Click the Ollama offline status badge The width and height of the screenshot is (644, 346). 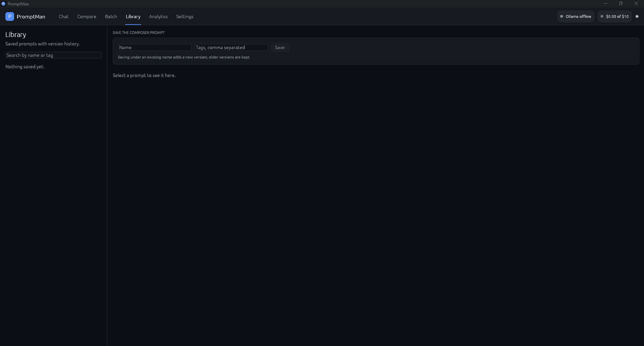click(x=576, y=16)
